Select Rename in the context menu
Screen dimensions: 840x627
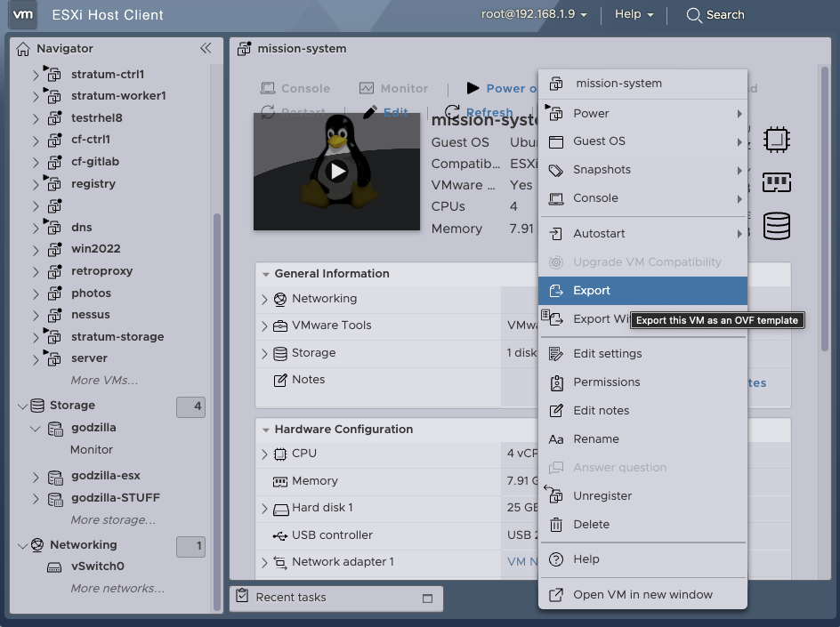642,439
